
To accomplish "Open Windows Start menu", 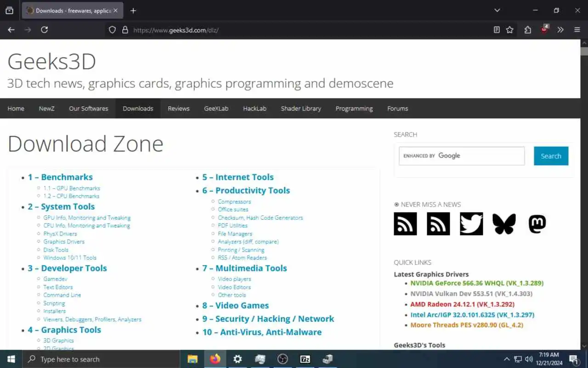I will (x=11, y=359).
